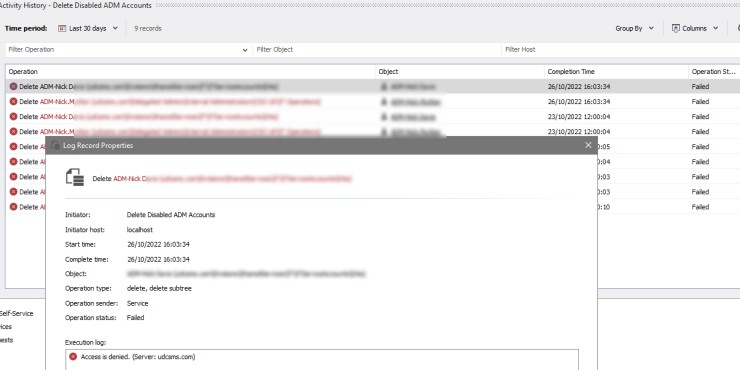
Task: Click the calendar icon beside Last 30 days
Action: pyautogui.click(x=62, y=28)
